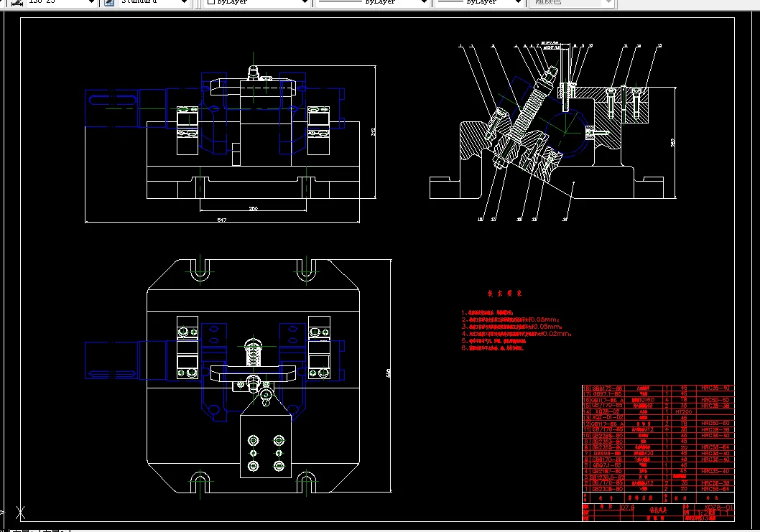Open the ByLayer linetype dropdown arrow

point(424,2)
